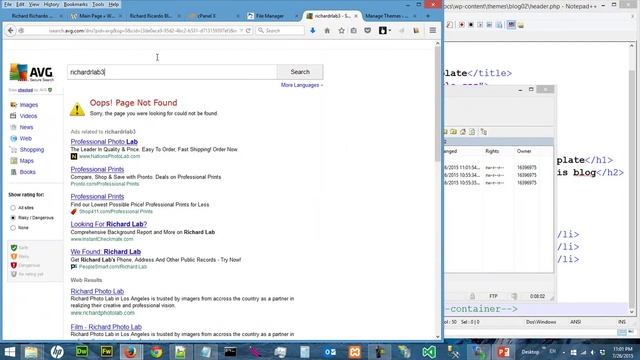The height and width of the screenshot is (360, 640).
Task: Expand More Languages dropdown
Action: pos(302,85)
